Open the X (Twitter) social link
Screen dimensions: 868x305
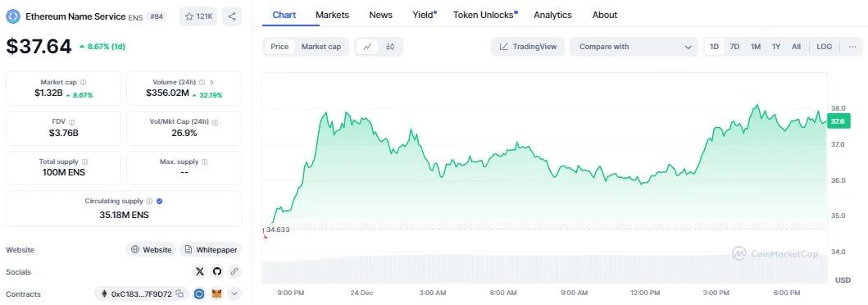(200, 271)
